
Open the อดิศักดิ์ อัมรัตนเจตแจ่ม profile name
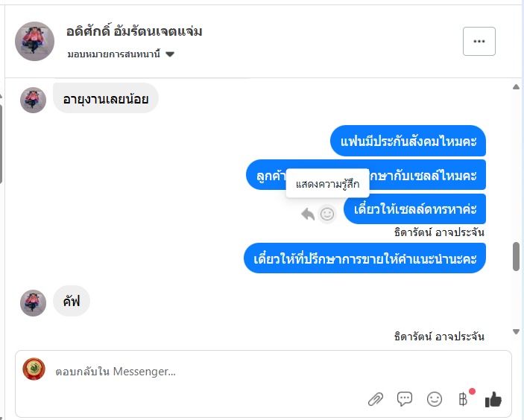click(x=134, y=32)
